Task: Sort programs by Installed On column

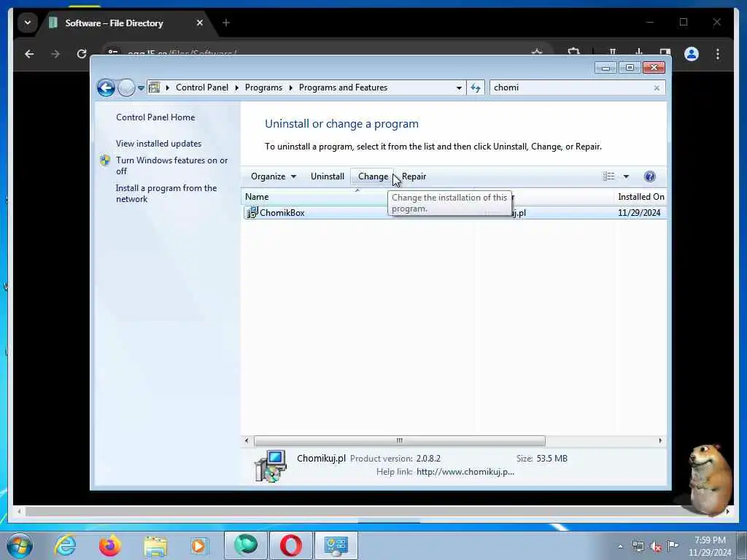Action: tap(640, 197)
